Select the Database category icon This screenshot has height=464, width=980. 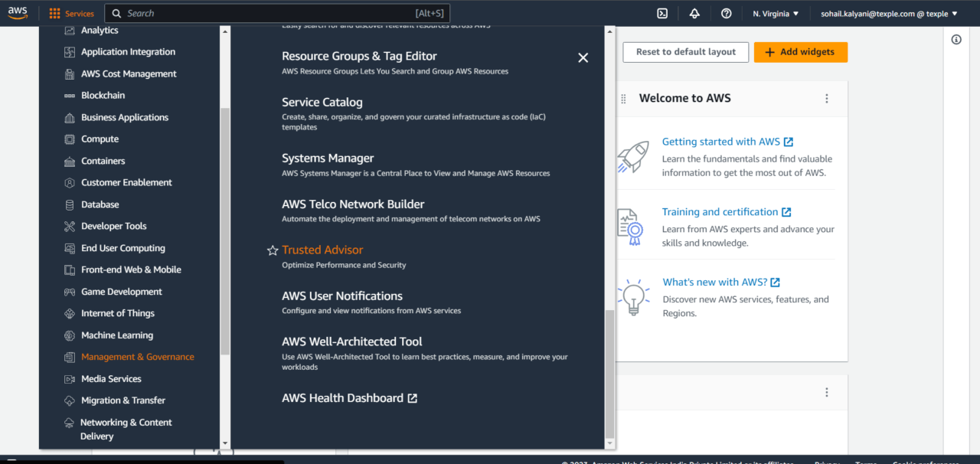pos(69,204)
